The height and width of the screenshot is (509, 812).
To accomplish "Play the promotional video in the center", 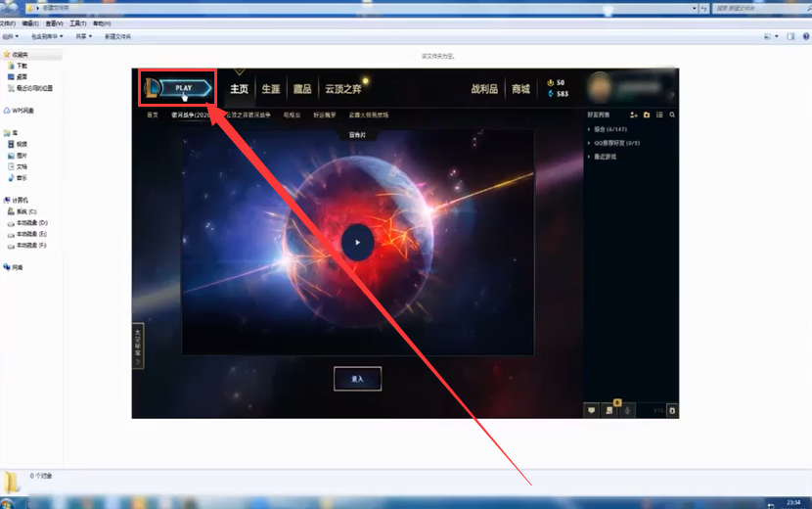I will coord(358,242).
